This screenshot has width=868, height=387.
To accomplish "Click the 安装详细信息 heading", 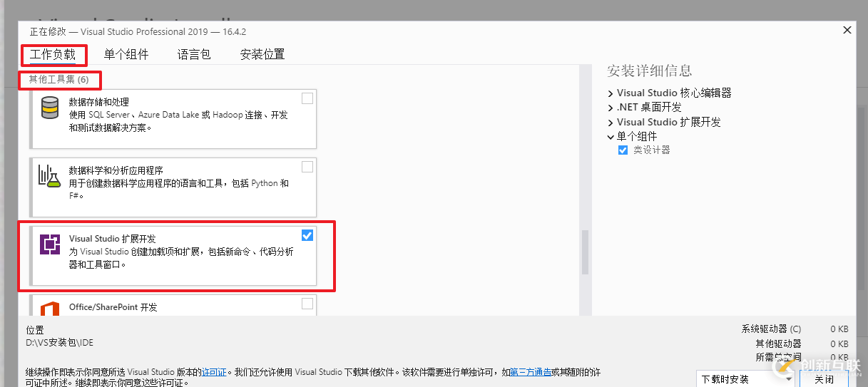I will [649, 71].
